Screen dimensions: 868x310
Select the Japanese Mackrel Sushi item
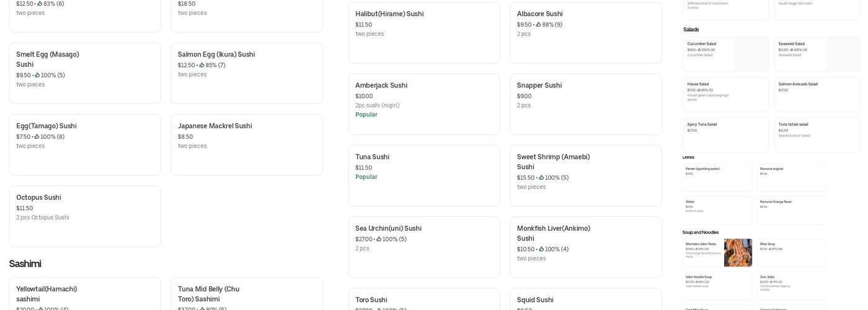point(246,144)
